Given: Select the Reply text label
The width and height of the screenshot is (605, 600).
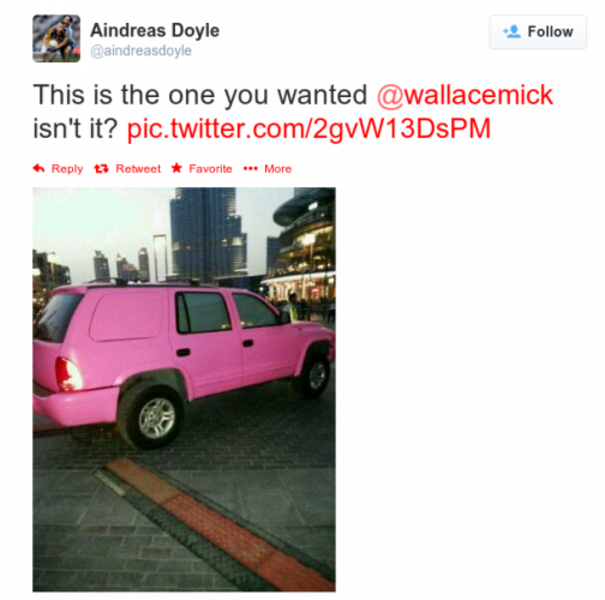Looking at the screenshot, I should (x=67, y=169).
